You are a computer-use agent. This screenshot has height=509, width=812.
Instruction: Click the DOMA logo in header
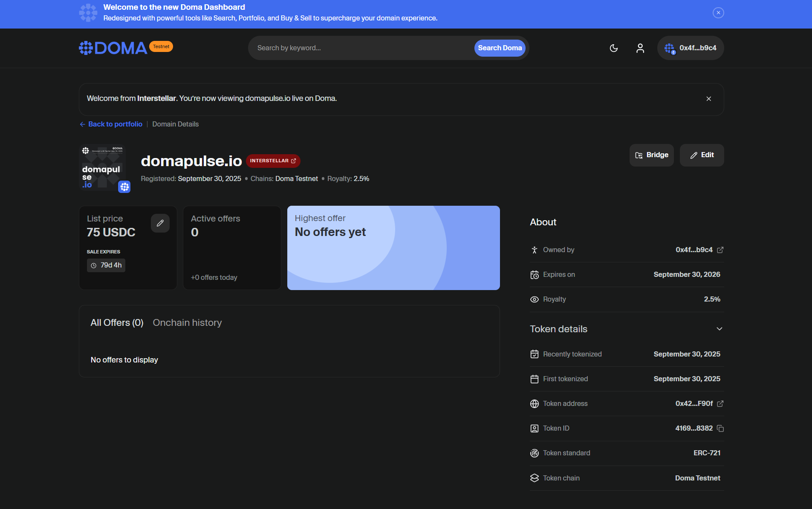point(113,48)
